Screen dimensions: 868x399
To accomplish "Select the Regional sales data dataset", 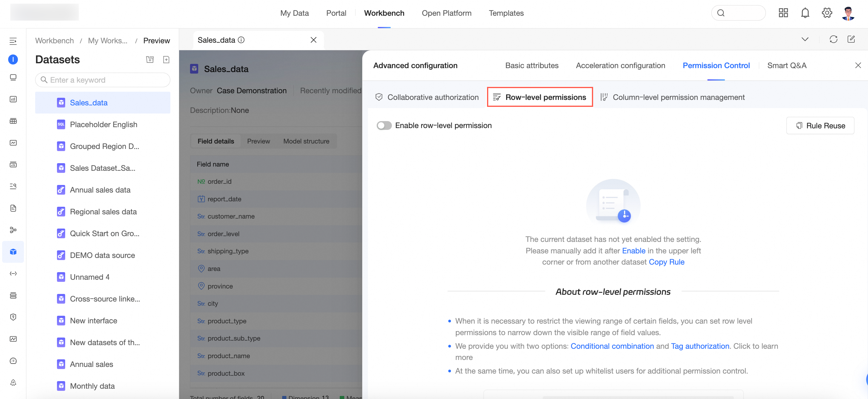I will tap(103, 212).
